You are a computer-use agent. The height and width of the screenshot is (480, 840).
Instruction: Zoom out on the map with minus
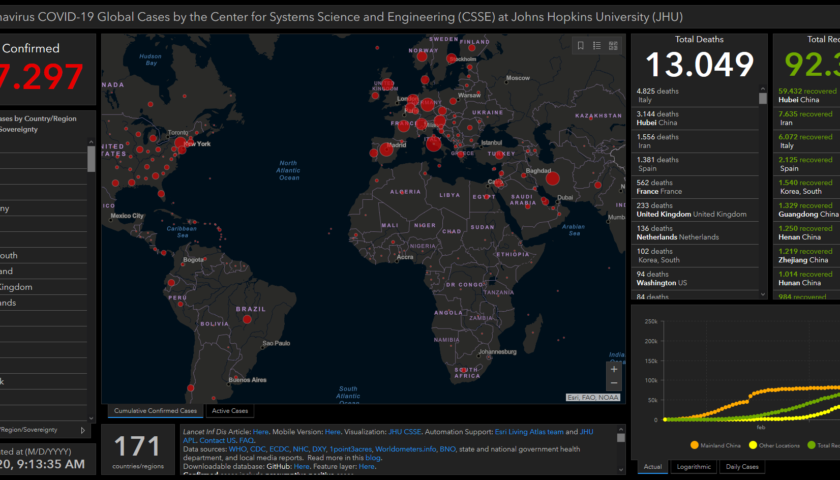point(614,383)
